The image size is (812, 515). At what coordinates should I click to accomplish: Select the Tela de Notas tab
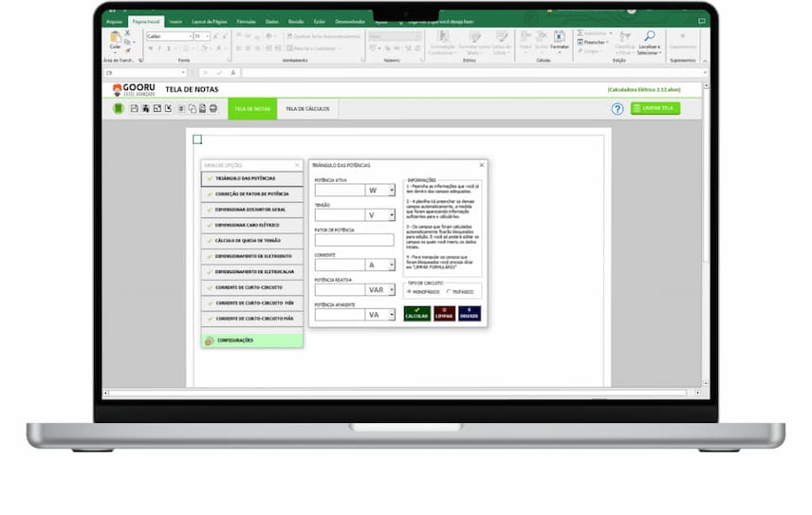point(252,109)
